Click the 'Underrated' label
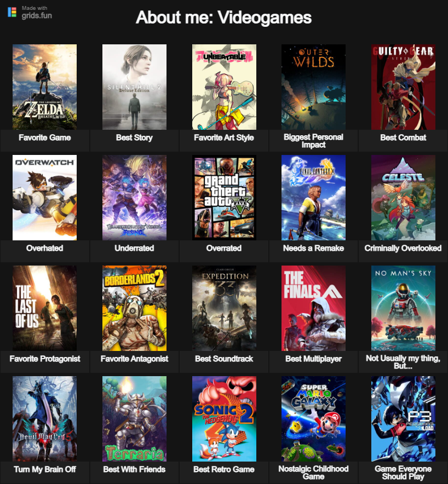448x484 pixels. [x=134, y=248]
